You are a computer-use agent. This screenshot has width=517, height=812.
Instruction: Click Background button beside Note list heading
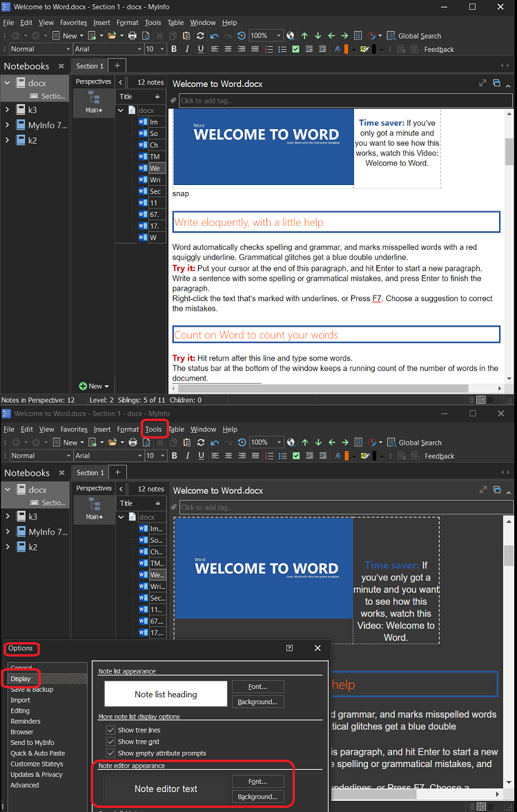(258, 702)
